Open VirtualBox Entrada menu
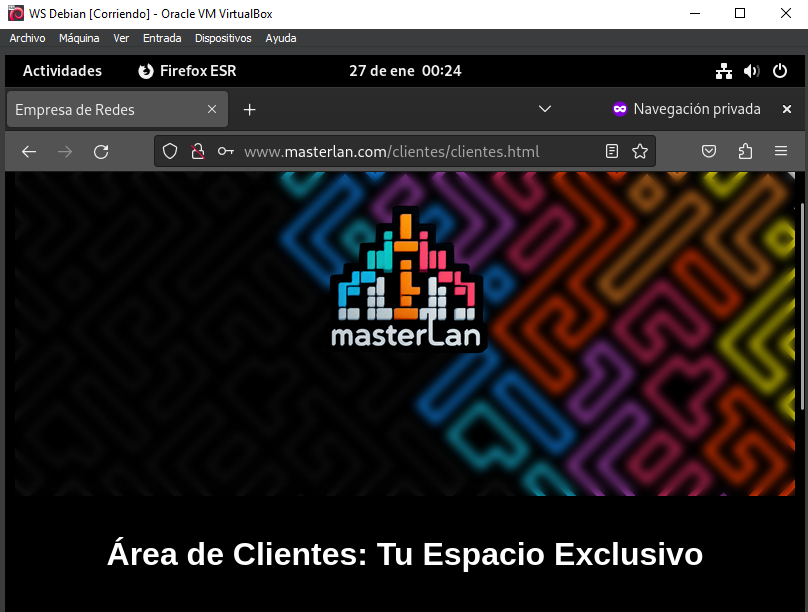The image size is (808, 612). (x=162, y=38)
